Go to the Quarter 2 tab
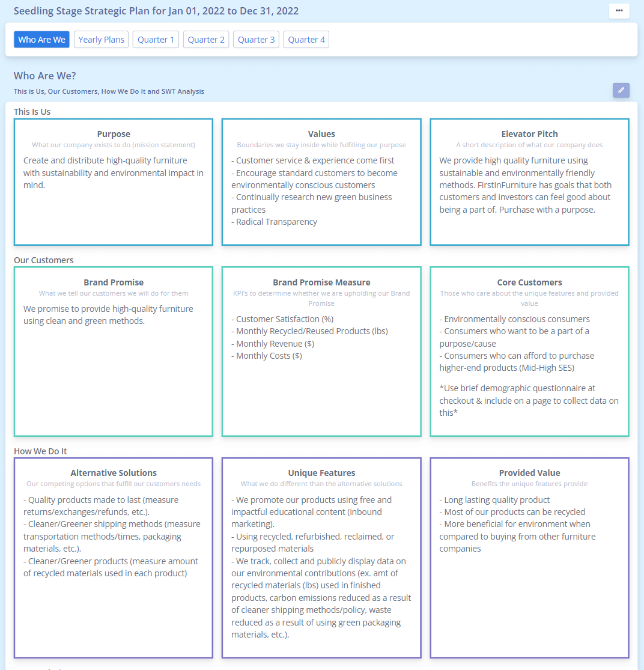Screen dimensions: 644x670 [206, 39]
